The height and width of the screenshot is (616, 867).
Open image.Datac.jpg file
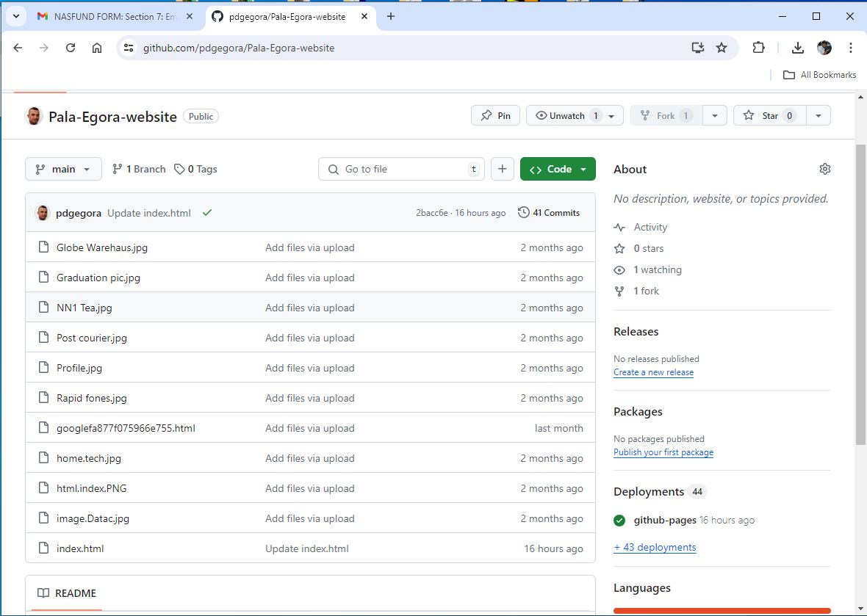point(93,518)
